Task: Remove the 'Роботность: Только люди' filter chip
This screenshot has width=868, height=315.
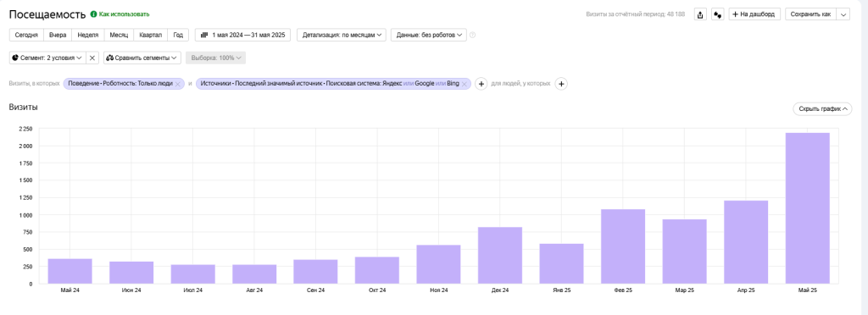Action: pos(178,84)
